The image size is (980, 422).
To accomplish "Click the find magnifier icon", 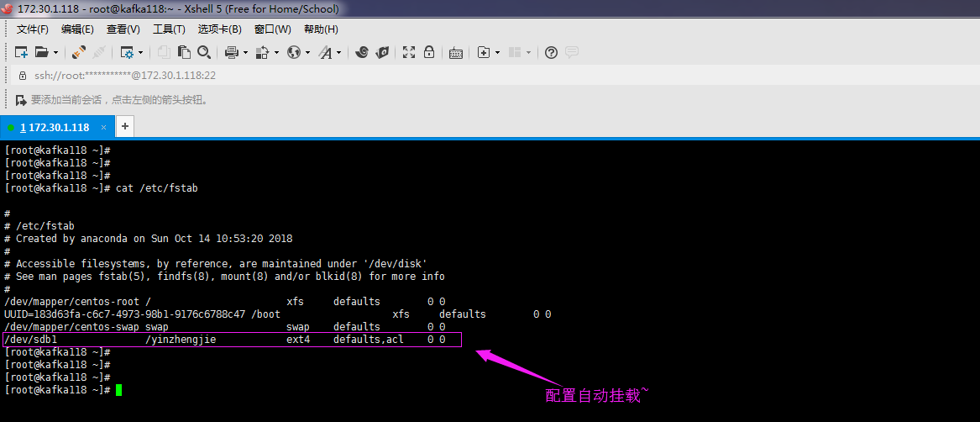I will [204, 53].
